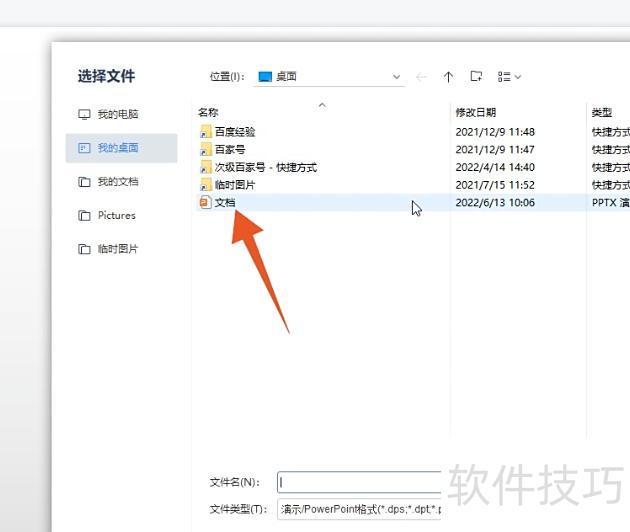Click the date 2021/12/9 11:48
The width and height of the screenshot is (630, 532).
pos(495,132)
